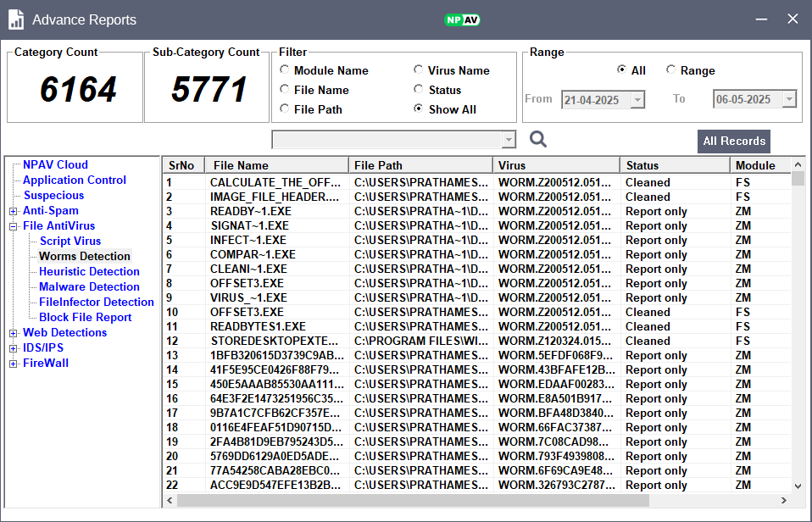Screen dimensions: 812x522
Task: Click the magnifying glass search icon
Action: coord(538,140)
